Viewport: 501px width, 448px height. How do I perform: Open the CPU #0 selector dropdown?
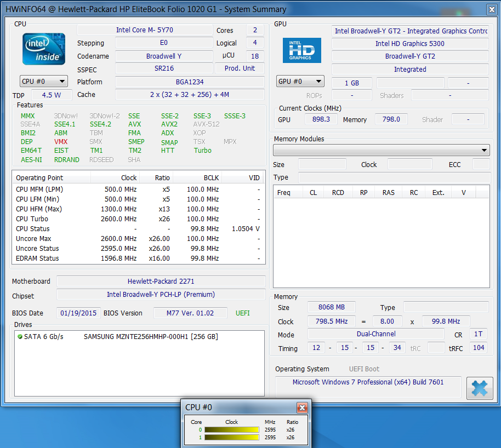click(44, 82)
